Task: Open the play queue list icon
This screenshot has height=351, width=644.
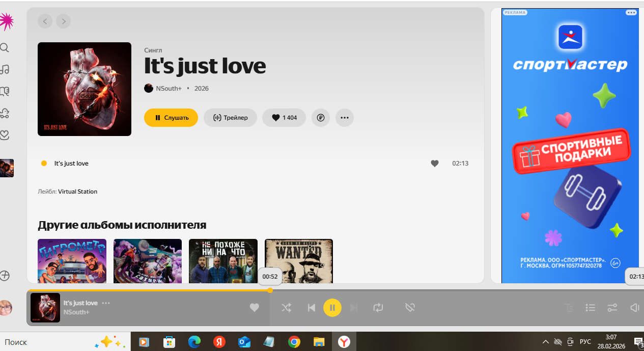Action: coord(591,307)
